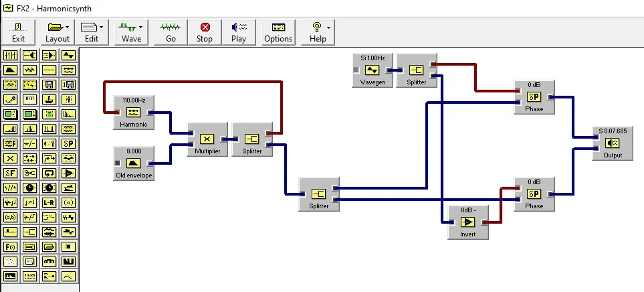Pick the microphone input module icon
644x292 pixels.
point(10,100)
